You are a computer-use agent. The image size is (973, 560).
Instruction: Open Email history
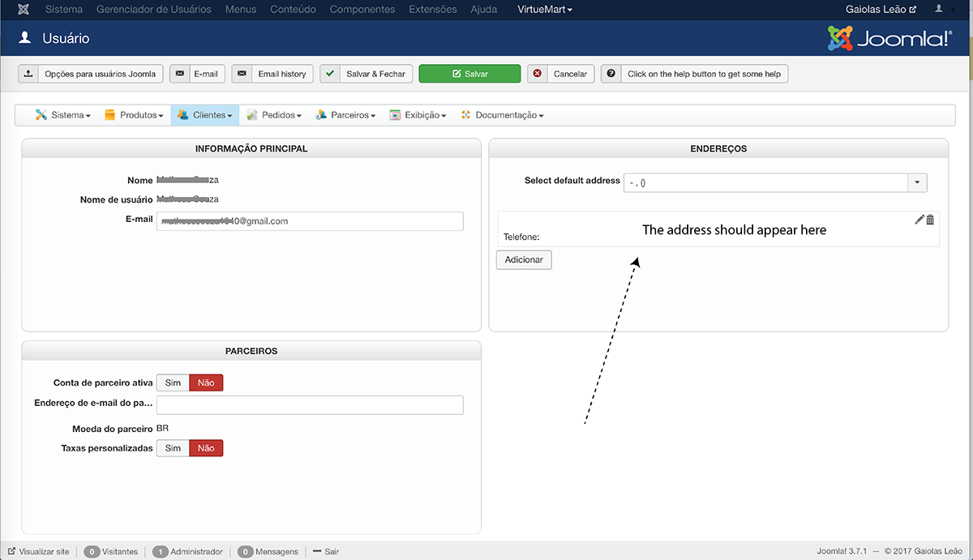pos(272,74)
